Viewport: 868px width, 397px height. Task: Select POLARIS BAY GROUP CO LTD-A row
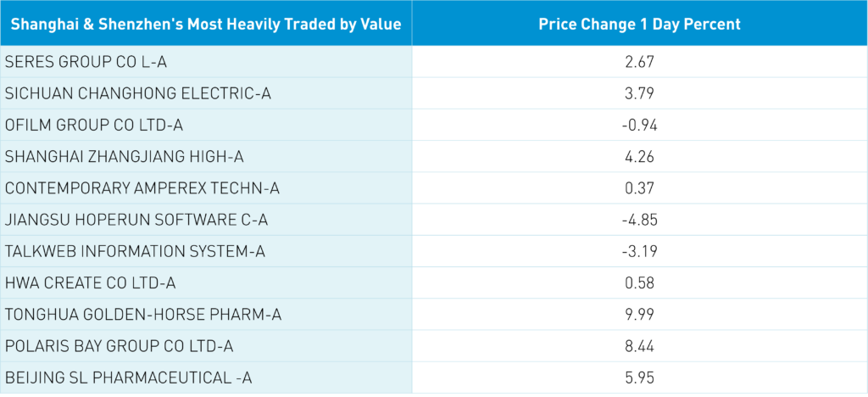point(119,346)
